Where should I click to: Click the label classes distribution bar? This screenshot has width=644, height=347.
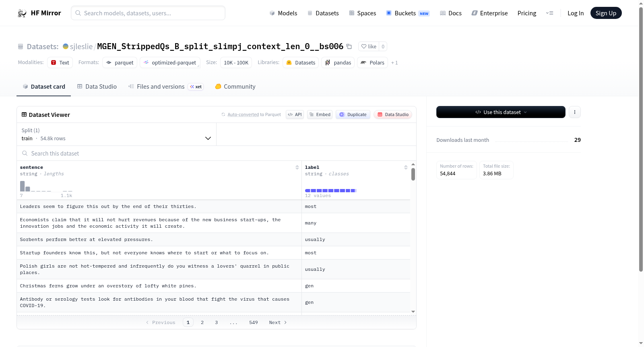click(x=330, y=191)
